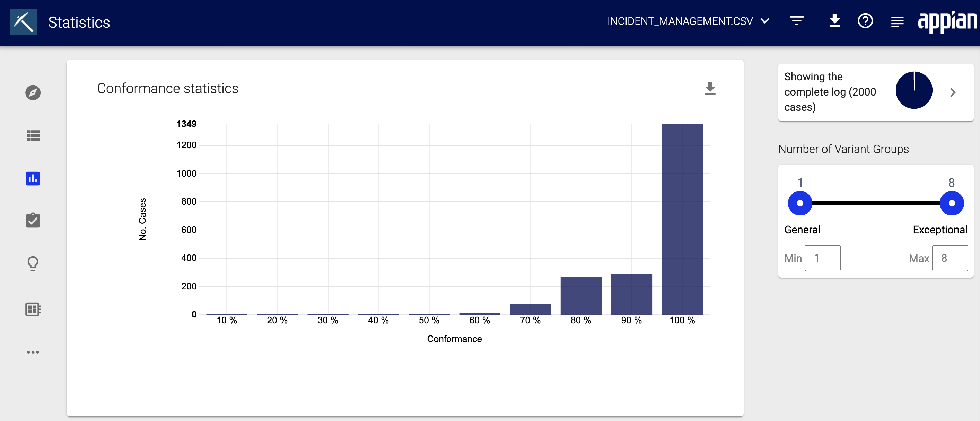Click the General slider label
This screenshot has width=980, height=421.
click(802, 230)
